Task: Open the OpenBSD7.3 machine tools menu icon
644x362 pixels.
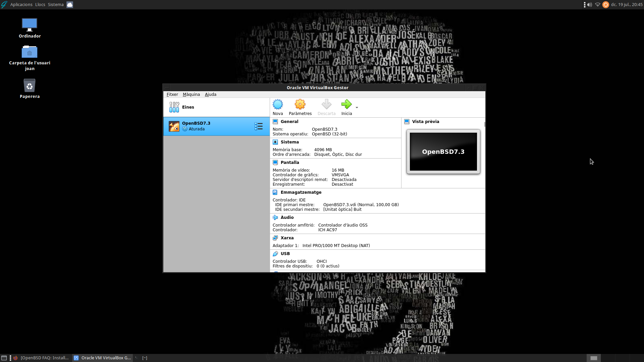Action: (x=258, y=126)
